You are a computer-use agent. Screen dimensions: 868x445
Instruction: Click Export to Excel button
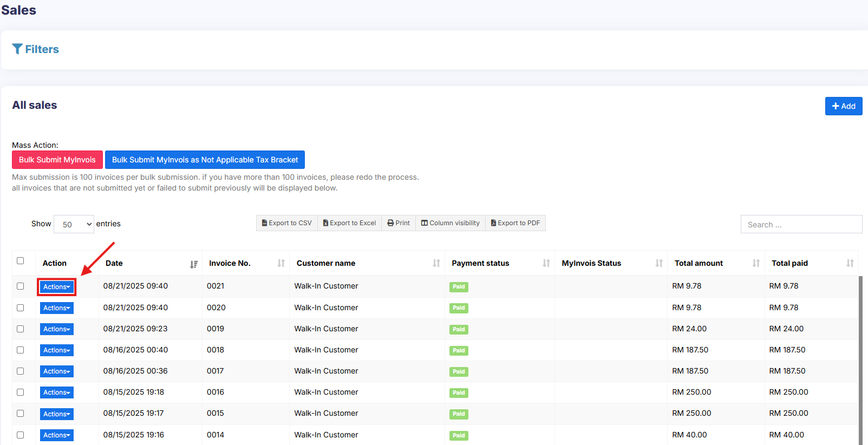[x=349, y=223]
